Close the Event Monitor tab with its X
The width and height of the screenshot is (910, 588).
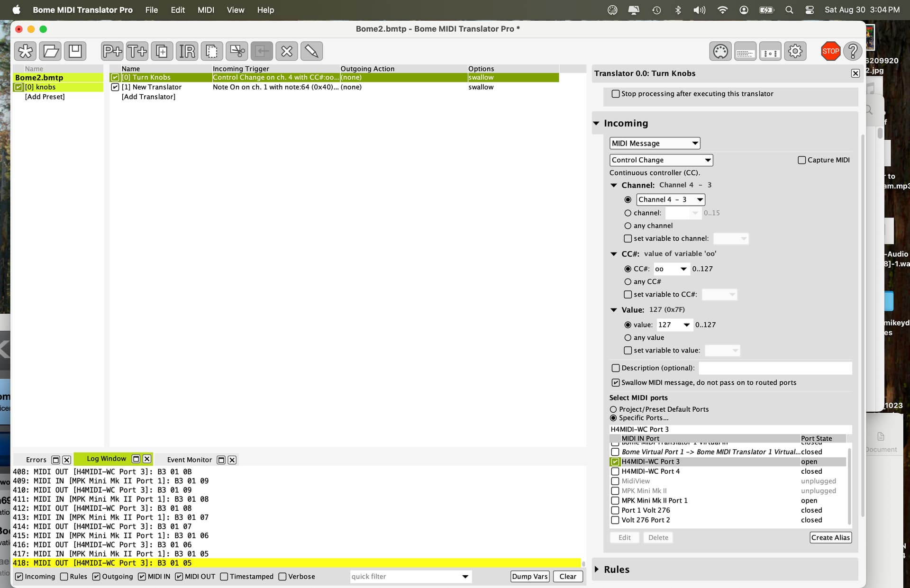[x=232, y=460]
